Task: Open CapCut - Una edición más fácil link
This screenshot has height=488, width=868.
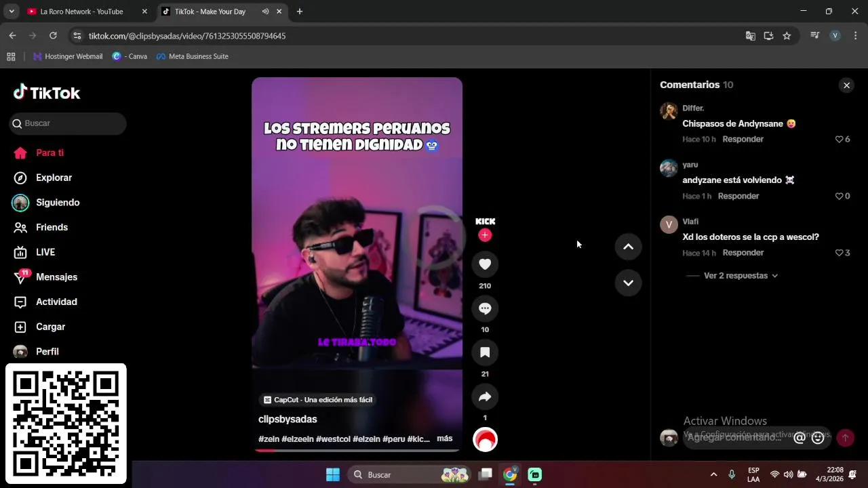Action: (x=318, y=400)
